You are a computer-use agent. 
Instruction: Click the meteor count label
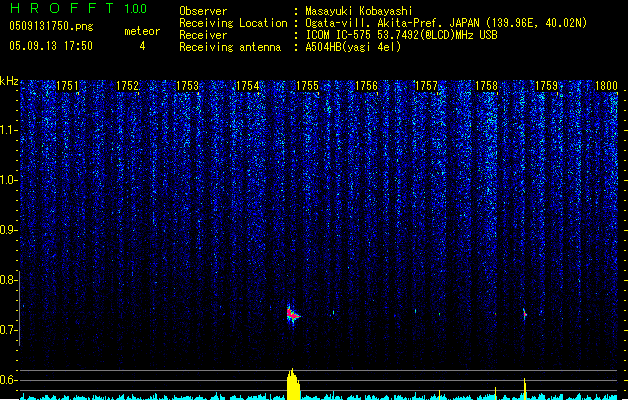142,31
